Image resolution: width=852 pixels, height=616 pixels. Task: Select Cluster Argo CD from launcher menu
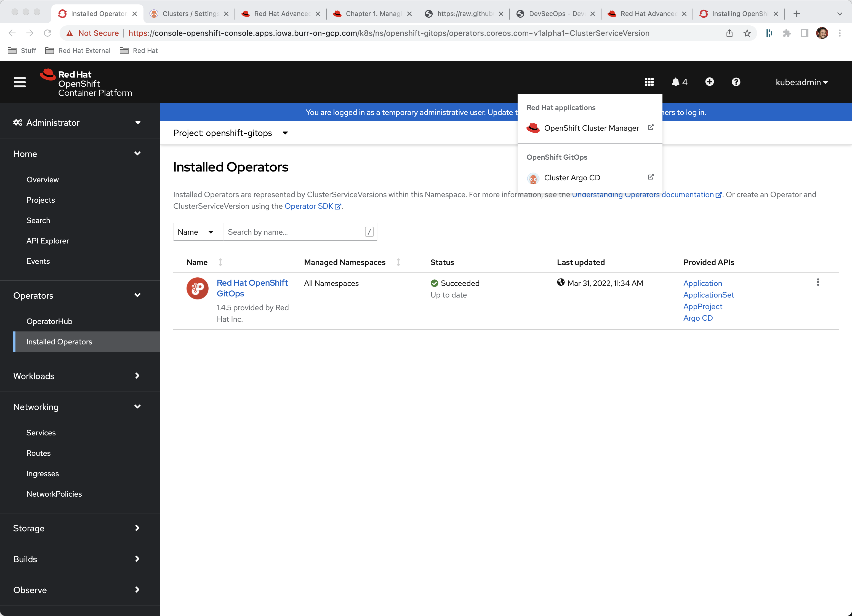[572, 178]
